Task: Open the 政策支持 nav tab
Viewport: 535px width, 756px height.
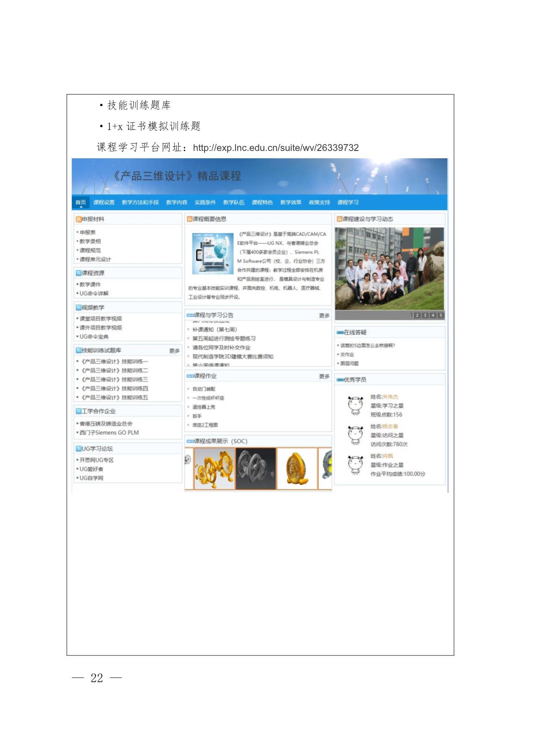Action: (319, 202)
